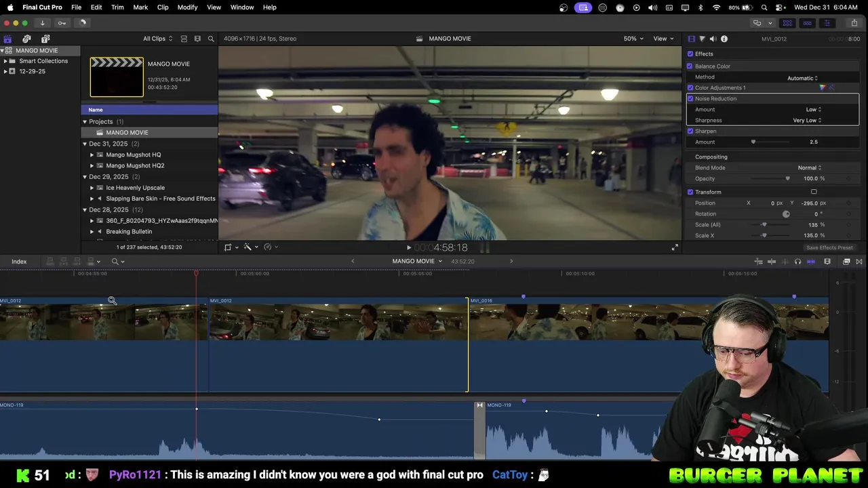868x488 pixels.
Task: Open the Mark menu
Action: click(x=140, y=7)
